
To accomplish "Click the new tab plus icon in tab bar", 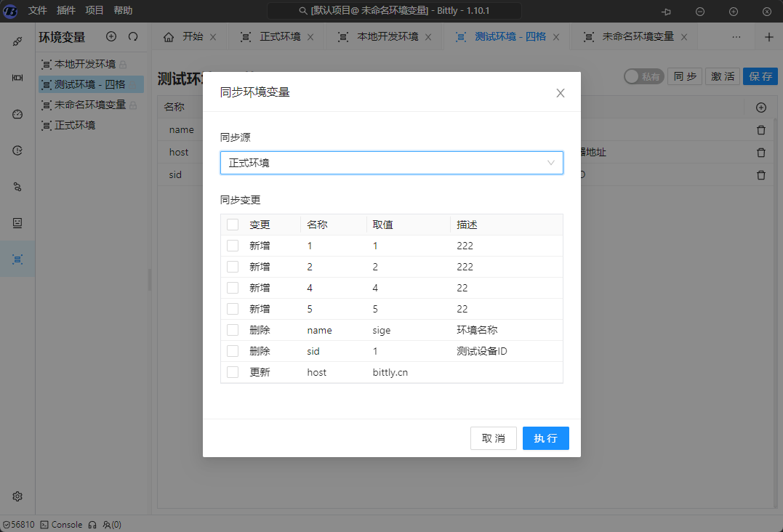I will coord(769,37).
